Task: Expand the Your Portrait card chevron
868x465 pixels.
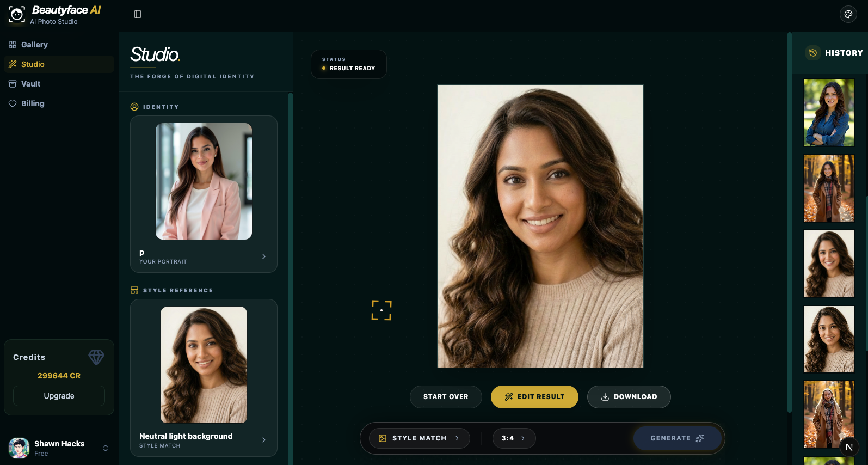Action: tap(264, 256)
